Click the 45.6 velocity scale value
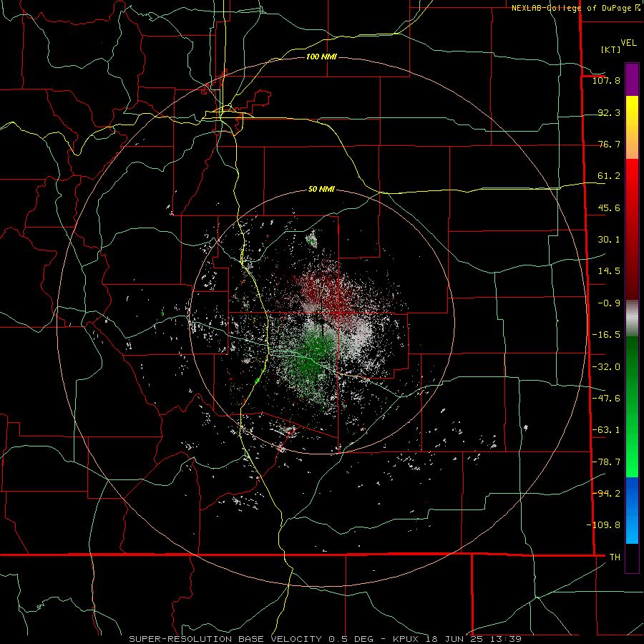644x644 pixels. 609,208
